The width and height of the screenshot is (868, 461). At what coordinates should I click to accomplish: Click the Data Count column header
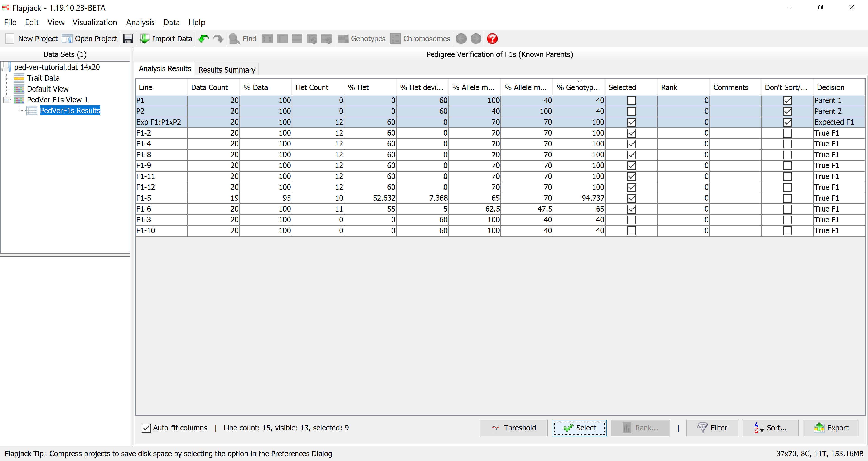[x=213, y=87]
